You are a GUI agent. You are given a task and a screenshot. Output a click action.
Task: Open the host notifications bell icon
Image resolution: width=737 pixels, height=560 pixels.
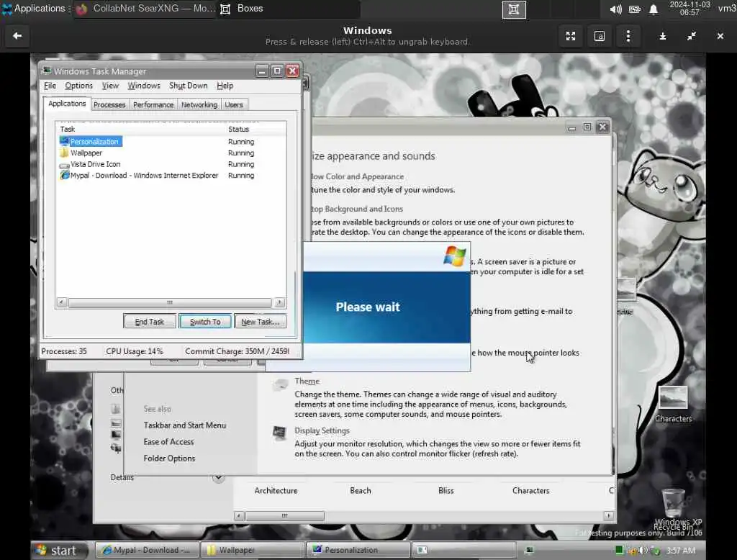[x=654, y=9]
